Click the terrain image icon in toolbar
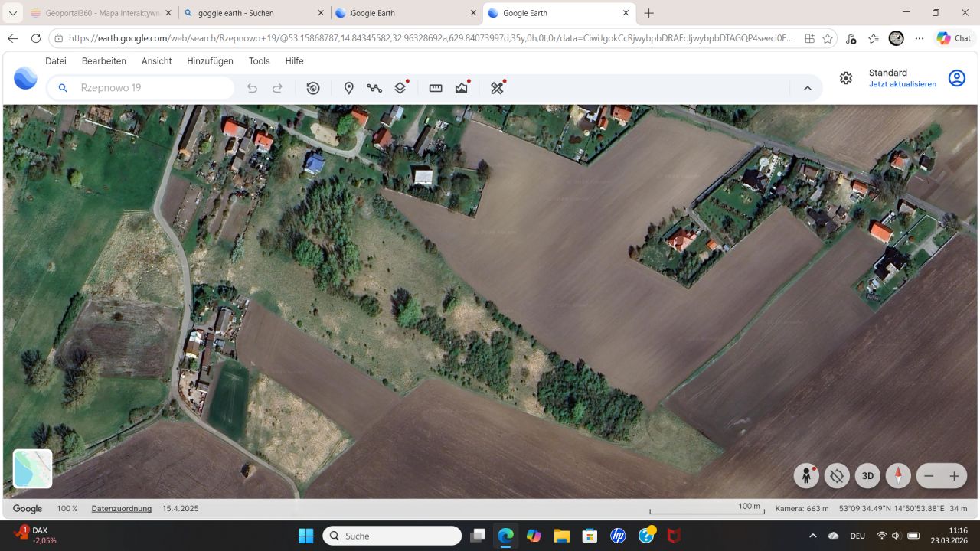The height and width of the screenshot is (551, 980). click(461, 88)
